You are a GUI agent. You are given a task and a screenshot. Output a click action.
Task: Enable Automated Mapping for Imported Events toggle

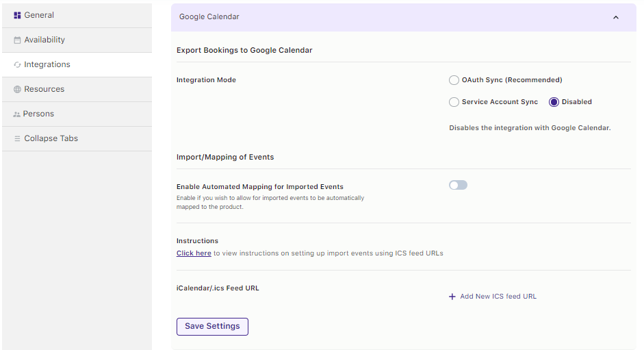tap(459, 185)
